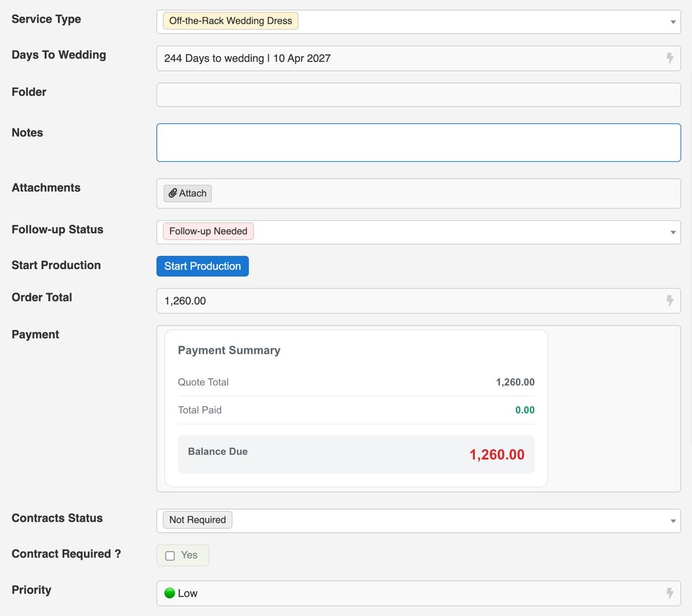Select the Not Required tag

tap(197, 520)
